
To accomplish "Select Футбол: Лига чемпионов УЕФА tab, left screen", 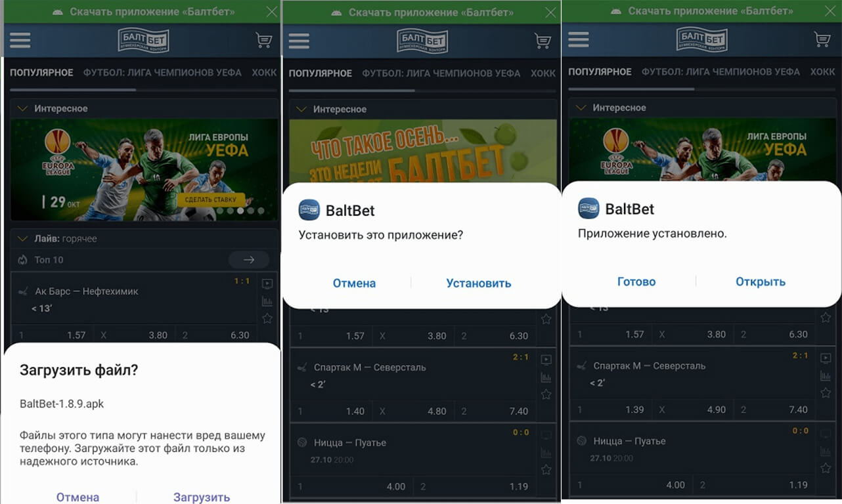I will [x=162, y=73].
